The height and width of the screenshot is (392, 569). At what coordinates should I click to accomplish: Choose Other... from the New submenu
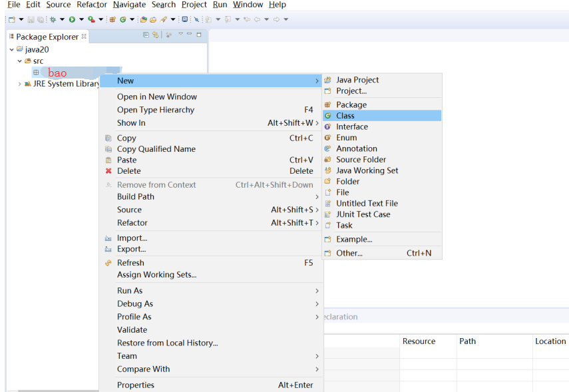(382, 254)
